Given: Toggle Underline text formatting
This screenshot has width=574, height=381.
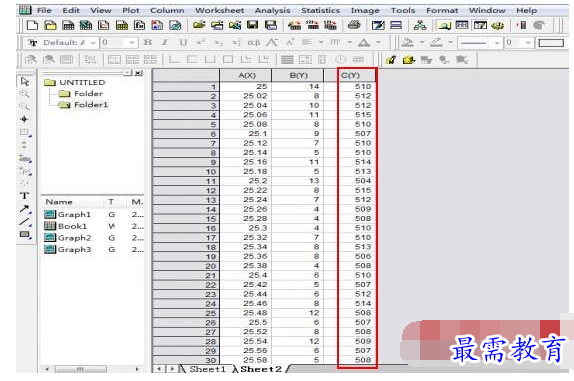Looking at the screenshot, I should click(x=183, y=42).
